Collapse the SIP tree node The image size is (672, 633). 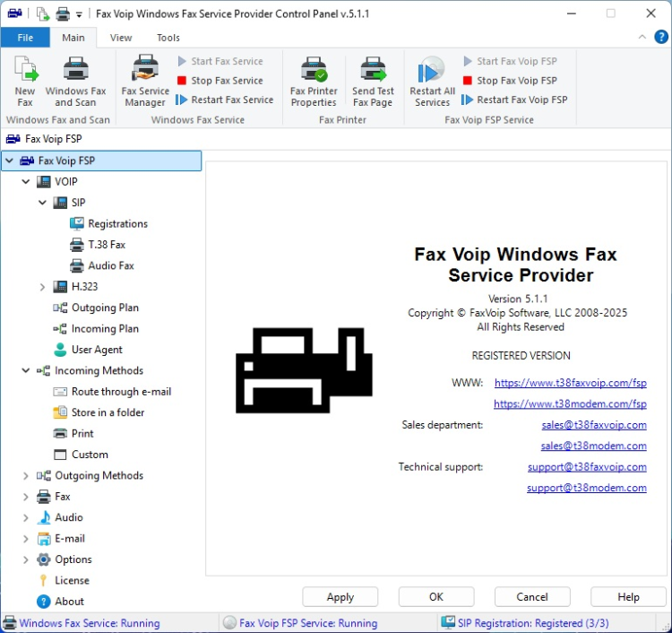pos(42,203)
